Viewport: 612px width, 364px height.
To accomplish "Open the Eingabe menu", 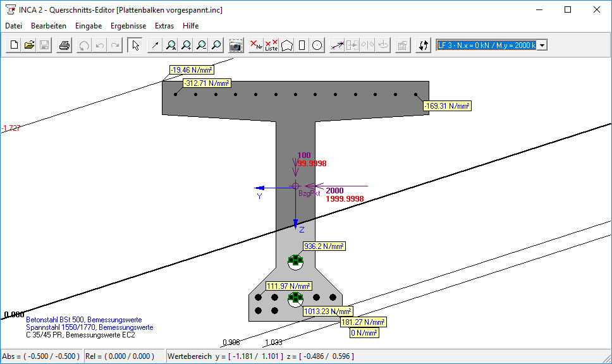I will point(89,26).
